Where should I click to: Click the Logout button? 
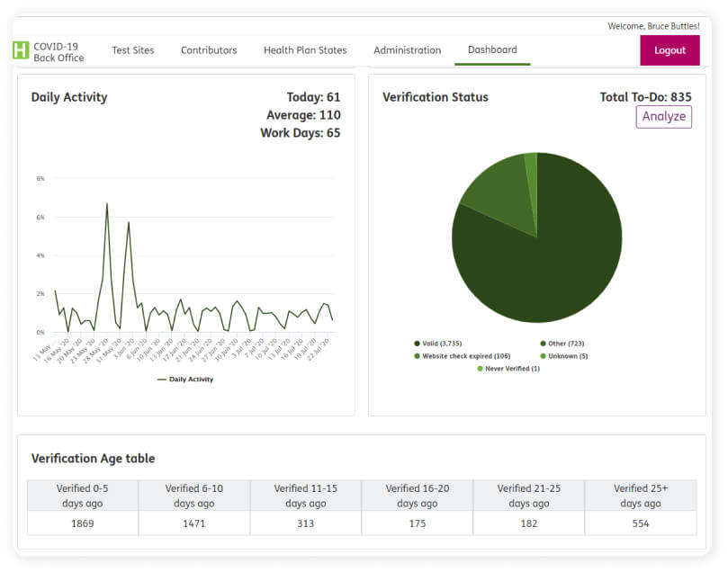pos(670,50)
